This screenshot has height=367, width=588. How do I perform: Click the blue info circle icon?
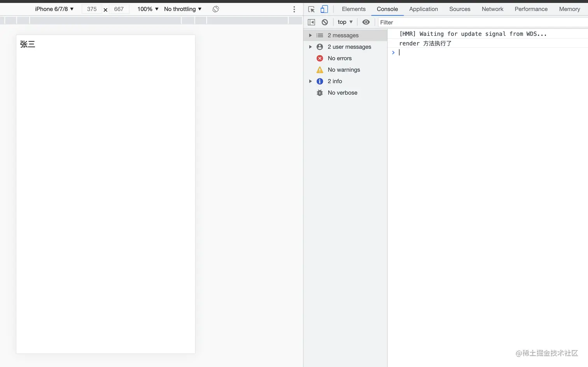click(320, 81)
